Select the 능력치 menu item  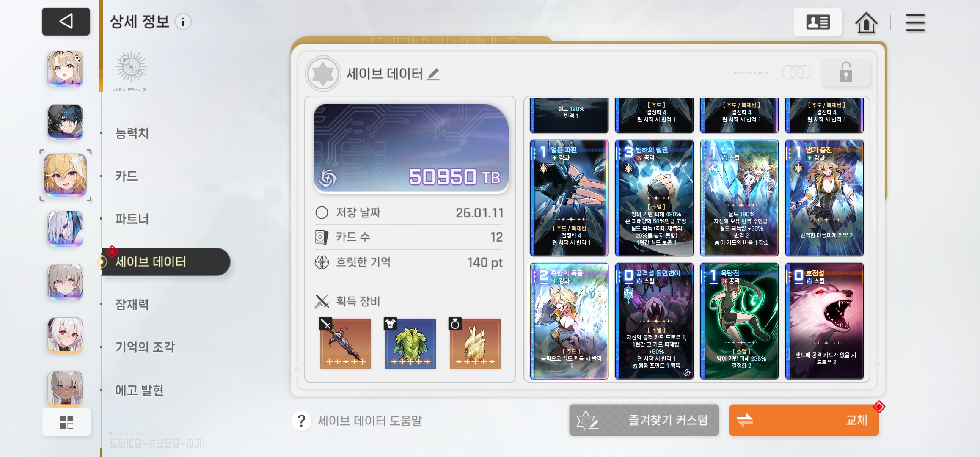[x=132, y=133]
